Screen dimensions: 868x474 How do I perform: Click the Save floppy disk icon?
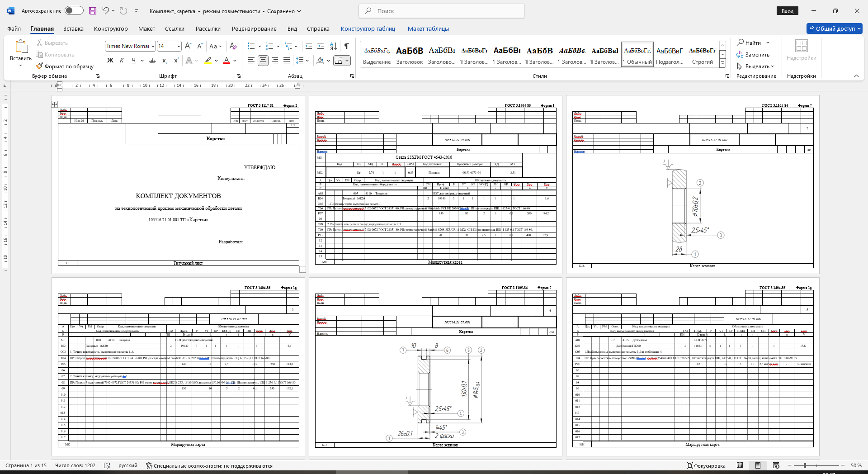[93, 11]
